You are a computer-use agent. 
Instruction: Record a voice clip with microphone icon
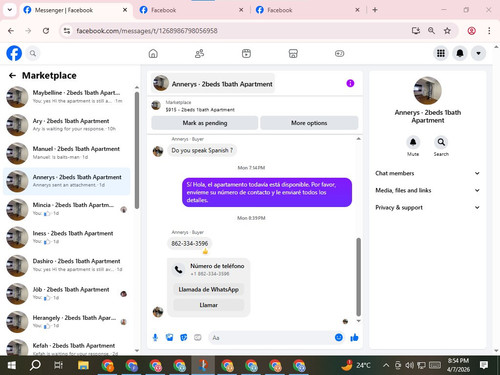coord(155,338)
